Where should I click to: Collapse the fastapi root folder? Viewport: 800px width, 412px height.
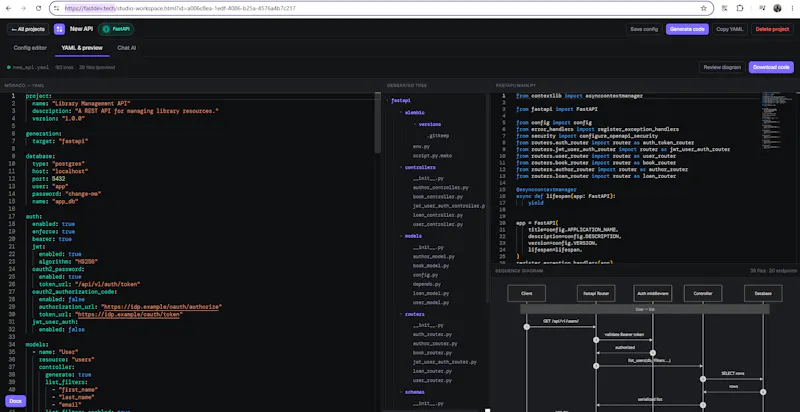tap(401, 101)
